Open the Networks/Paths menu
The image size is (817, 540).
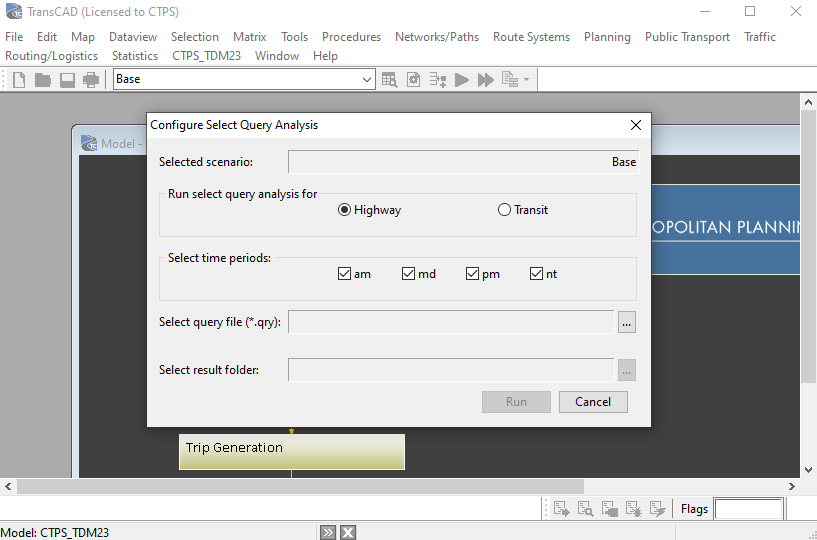point(437,37)
